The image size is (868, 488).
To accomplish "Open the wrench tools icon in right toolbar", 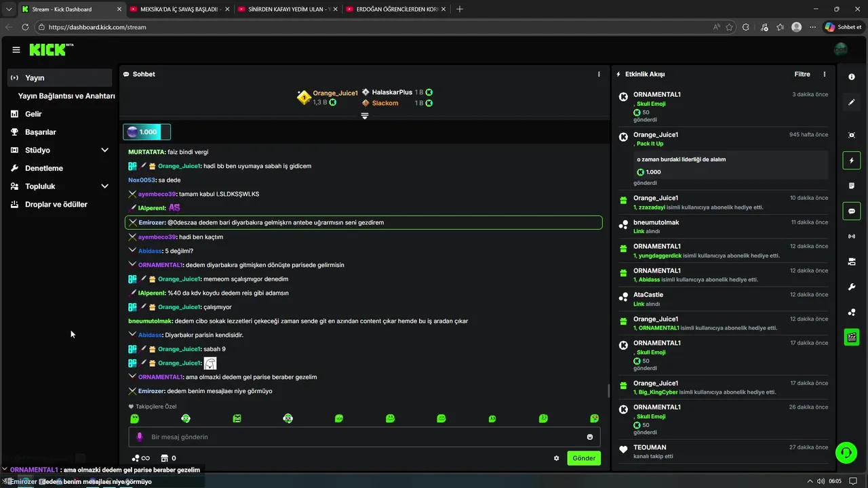I will click(852, 287).
